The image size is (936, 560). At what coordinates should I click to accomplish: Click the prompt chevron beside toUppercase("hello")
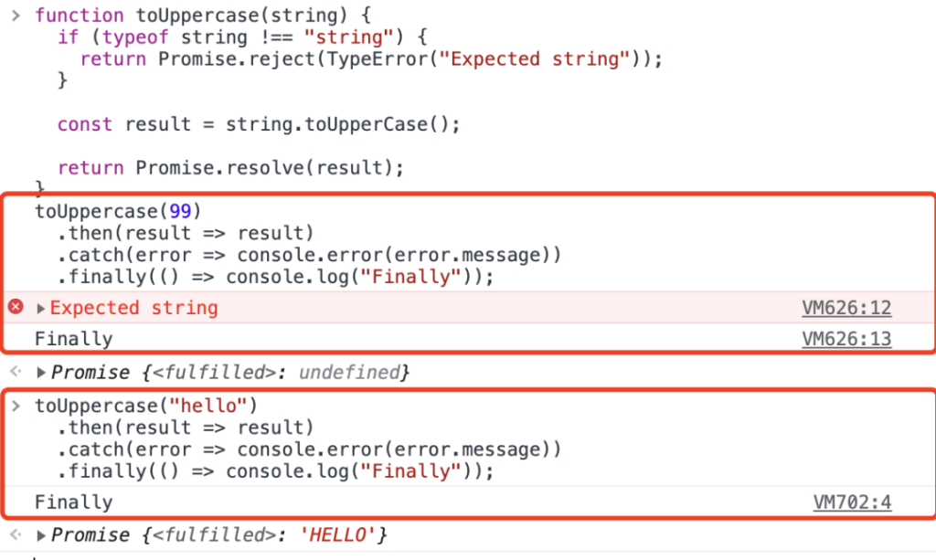16,407
